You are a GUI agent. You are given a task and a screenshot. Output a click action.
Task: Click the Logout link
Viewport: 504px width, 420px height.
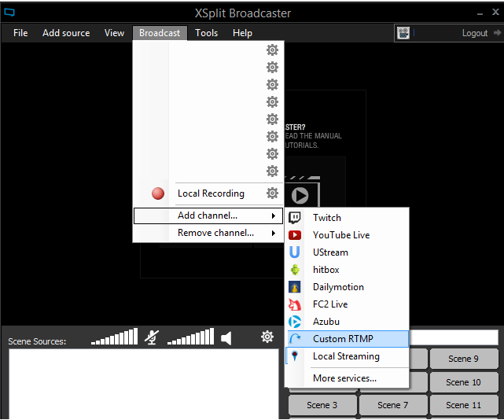(x=475, y=33)
